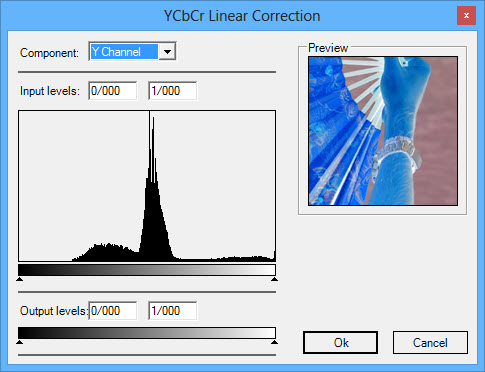Click the Output levels maximum field

point(173,311)
